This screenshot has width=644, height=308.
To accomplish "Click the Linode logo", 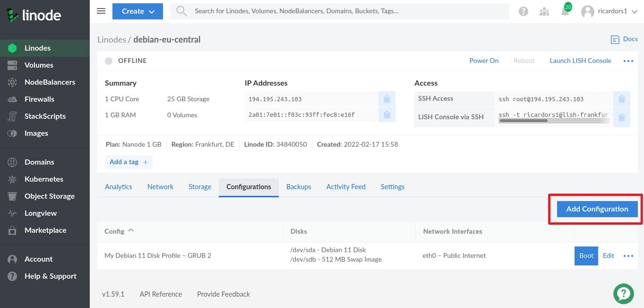I will 34,15.
